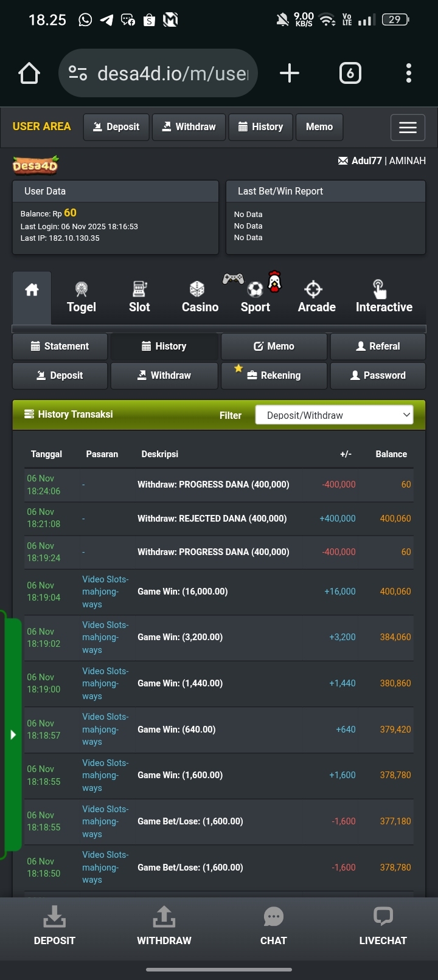Go to the home tab with house icon

(32, 298)
